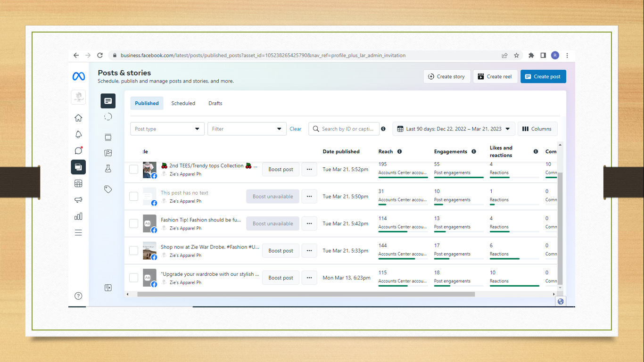
Task: Click the horizontal scrollbar of the posts table
Action: tap(306, 294)
